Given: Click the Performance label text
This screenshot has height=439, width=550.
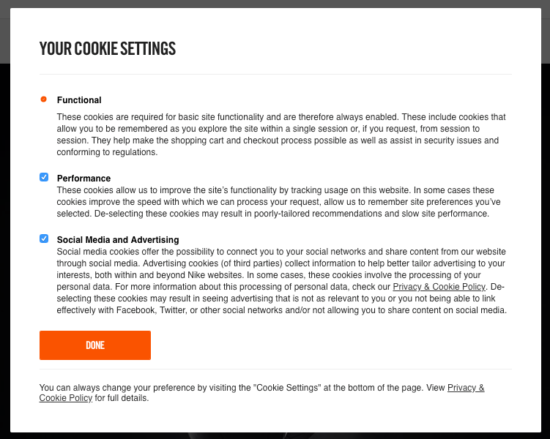Looking at the screenshot, I should (x=84, y=178).
